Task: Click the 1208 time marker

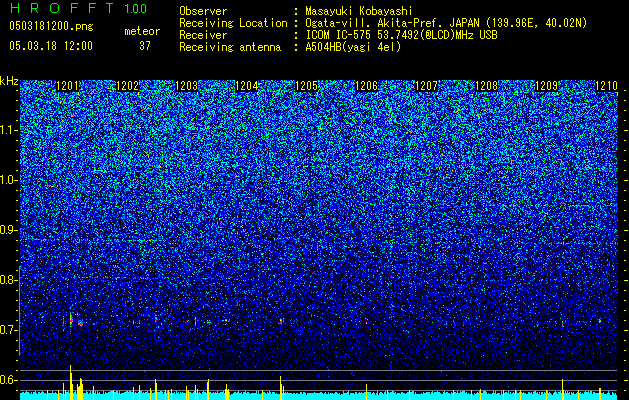Action: coord(487,86)
